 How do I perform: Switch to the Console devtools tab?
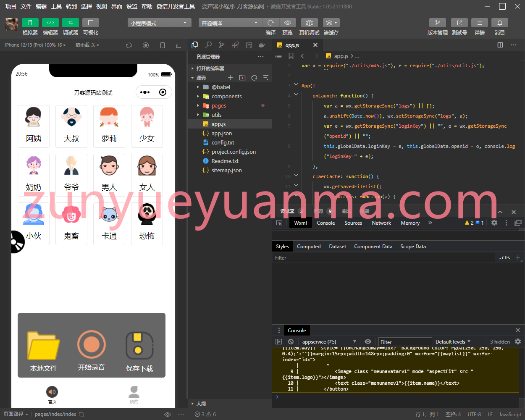coord(326,223)
